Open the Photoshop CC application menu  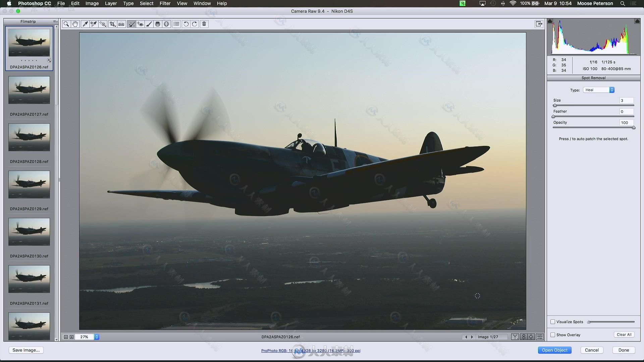coord(35,3)
